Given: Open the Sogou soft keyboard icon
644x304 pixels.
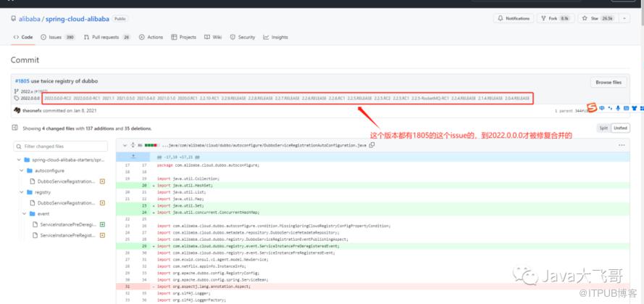Looking at the screenshot, I should point(627,108).
